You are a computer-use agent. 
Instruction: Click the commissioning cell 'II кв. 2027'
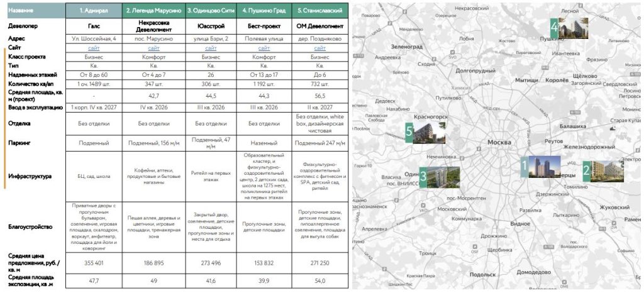(320, 108)
